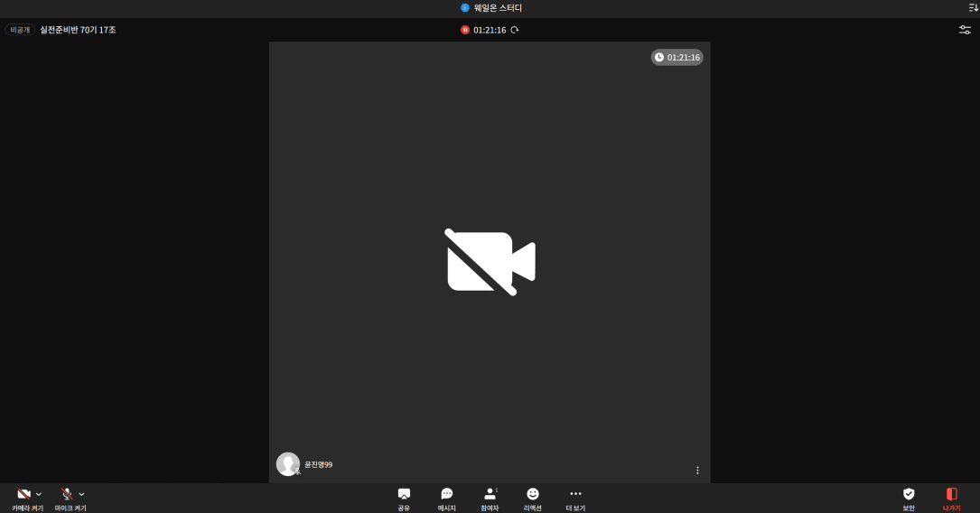Expand the camera options chevron
Image resolution: width=980 pixels, height=513 pixels.
click(x=39, y=494)
